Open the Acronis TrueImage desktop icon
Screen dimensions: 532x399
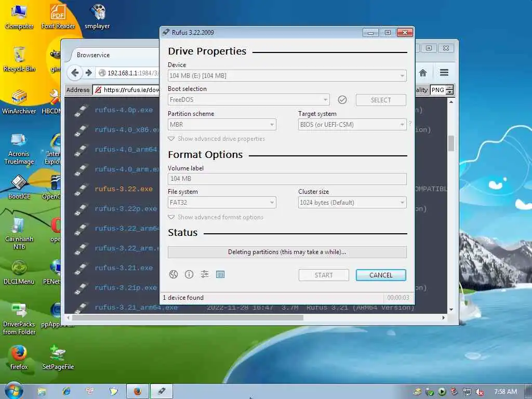pyautogui.click(x=19, y=149)
